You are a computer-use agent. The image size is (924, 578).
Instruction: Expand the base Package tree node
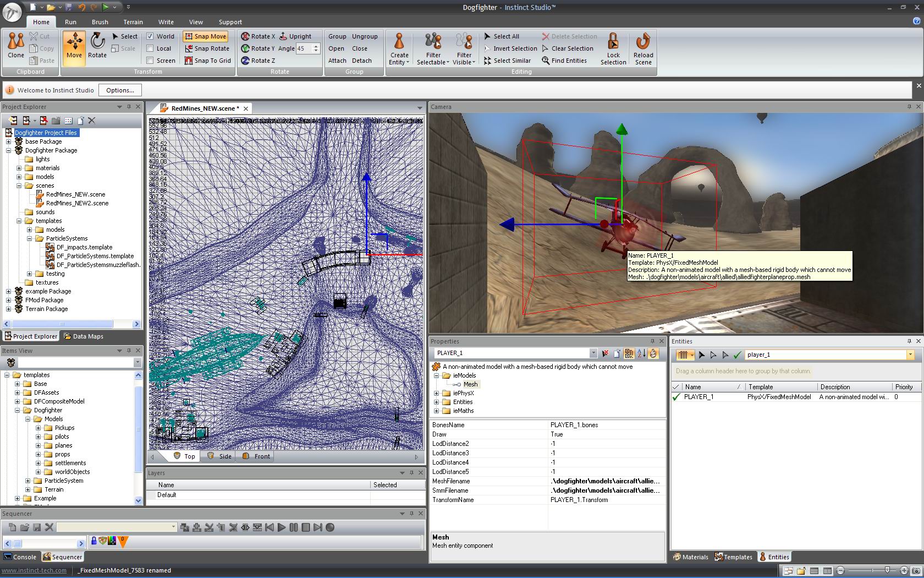click(8, 141)
